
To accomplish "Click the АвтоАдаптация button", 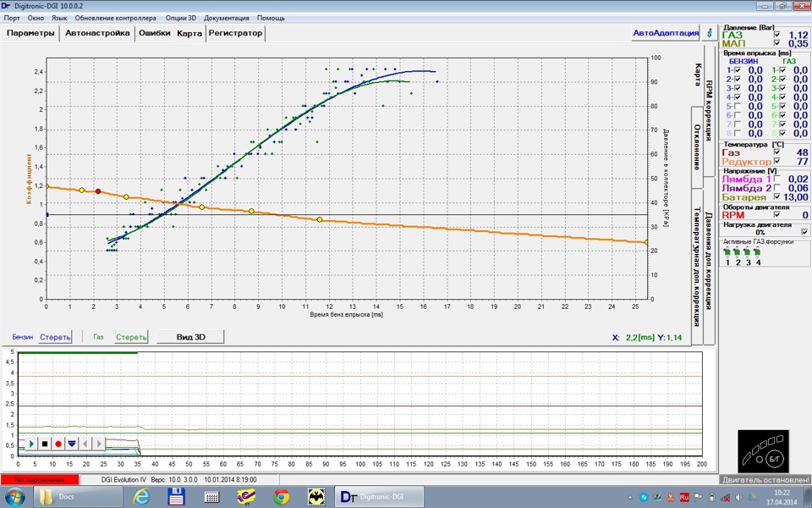I will [667, 33].
